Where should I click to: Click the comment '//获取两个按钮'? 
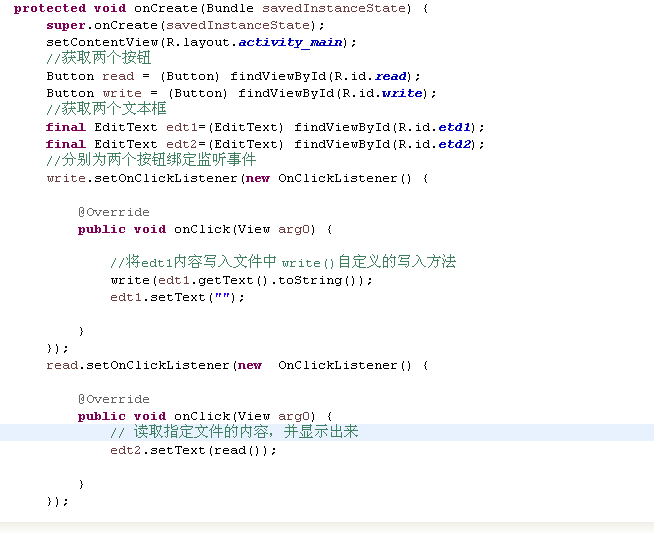pos(98,58)
